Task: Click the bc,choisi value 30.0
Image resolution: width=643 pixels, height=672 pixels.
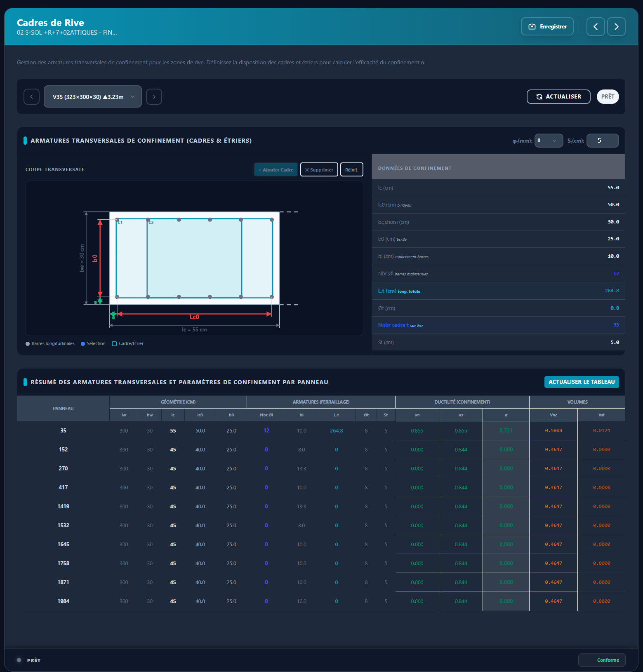Action: [613, 222]
